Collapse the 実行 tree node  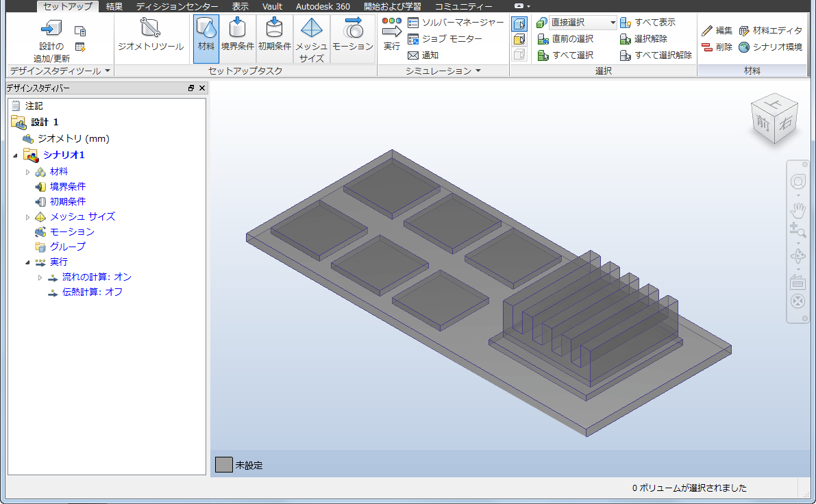(27, 263)
